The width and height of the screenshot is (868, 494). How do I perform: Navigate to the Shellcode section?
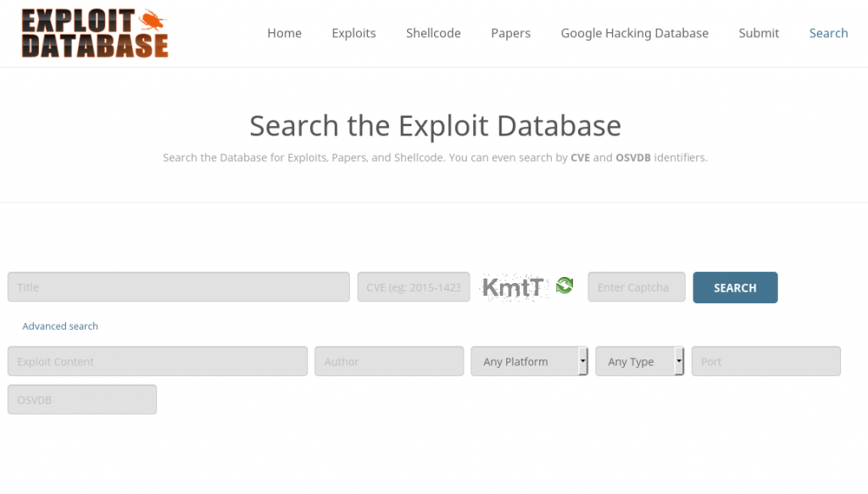(x=433, y=33)
